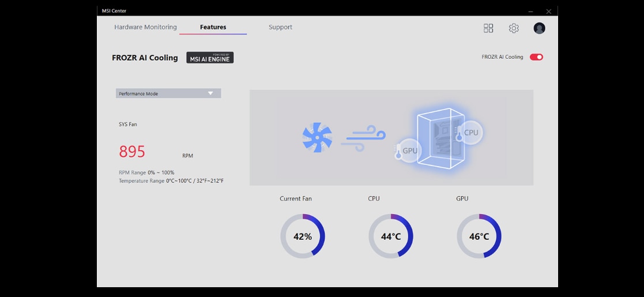Open the apps grid icon
This screenshot has width=644, height=297.
[488, 28]
